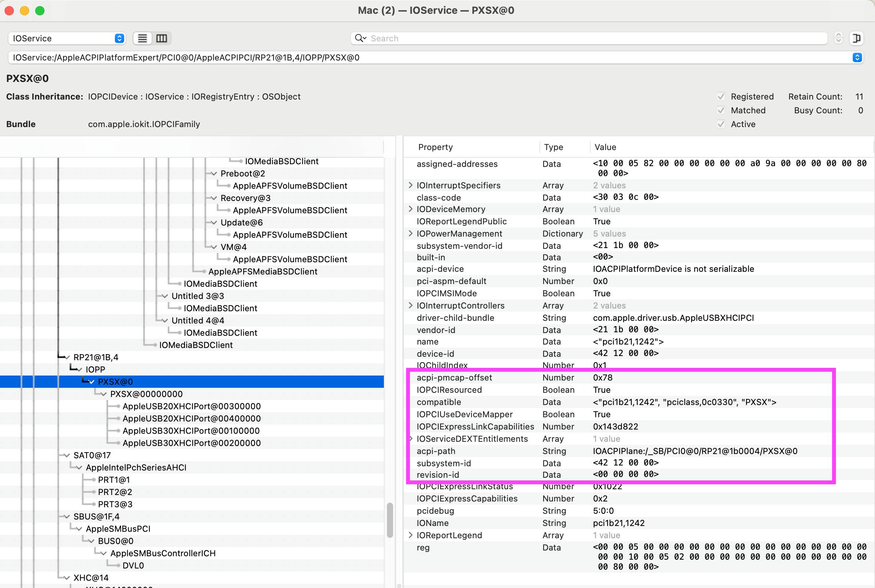The width and height of the screenshot is (875, 588).
Task: Select PRT3@3 tree item
Action: (115, 504)
